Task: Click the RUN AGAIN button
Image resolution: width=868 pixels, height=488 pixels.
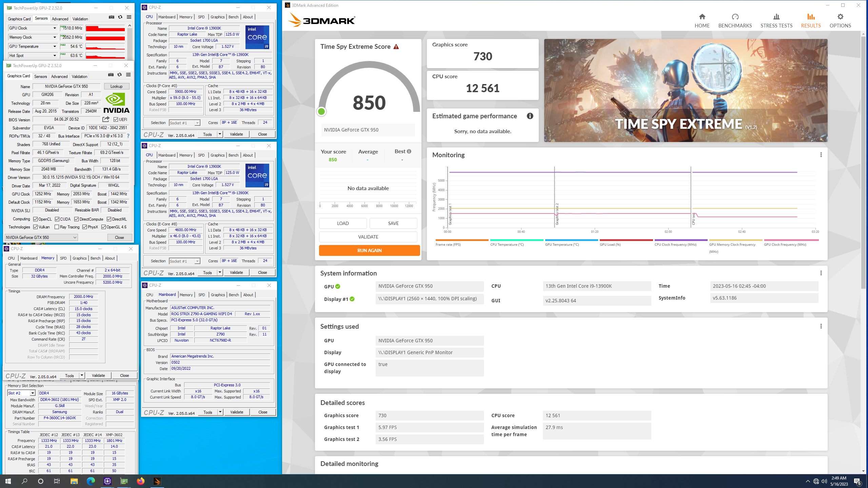Action: [369, 250]
